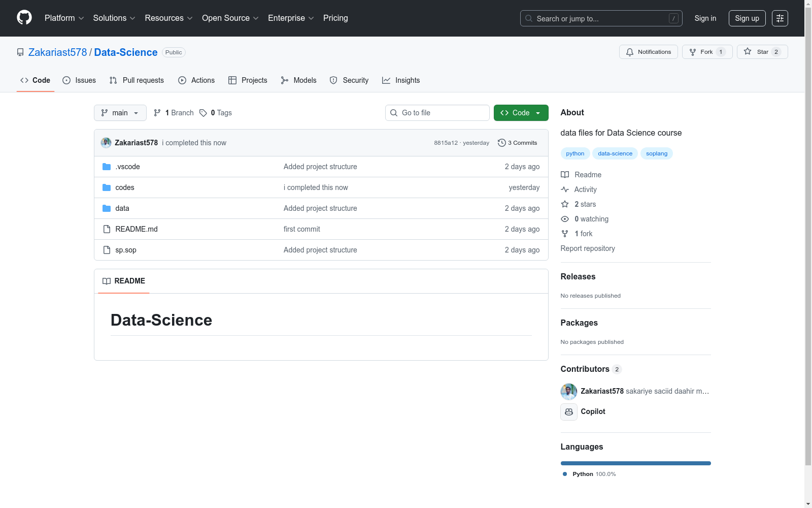Click the eye icon beside 0 watching
The height and width of the screenshot is (508, 812).
565,219
